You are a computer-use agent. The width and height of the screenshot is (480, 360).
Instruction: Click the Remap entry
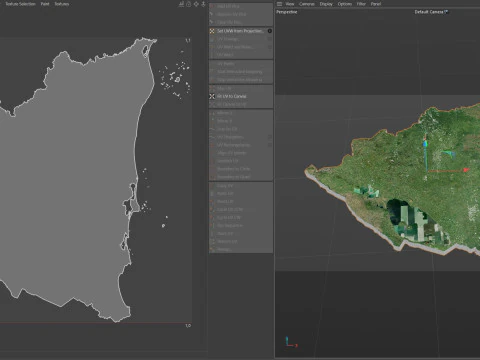click(x=241, y=249)
